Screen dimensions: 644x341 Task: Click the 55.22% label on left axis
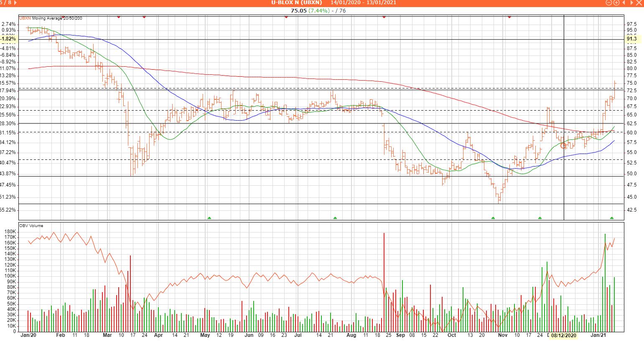pos(8,210)
